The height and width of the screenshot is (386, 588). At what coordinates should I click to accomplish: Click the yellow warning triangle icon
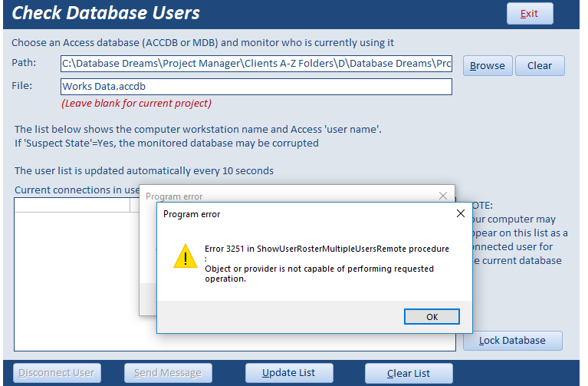coord(185,256)
